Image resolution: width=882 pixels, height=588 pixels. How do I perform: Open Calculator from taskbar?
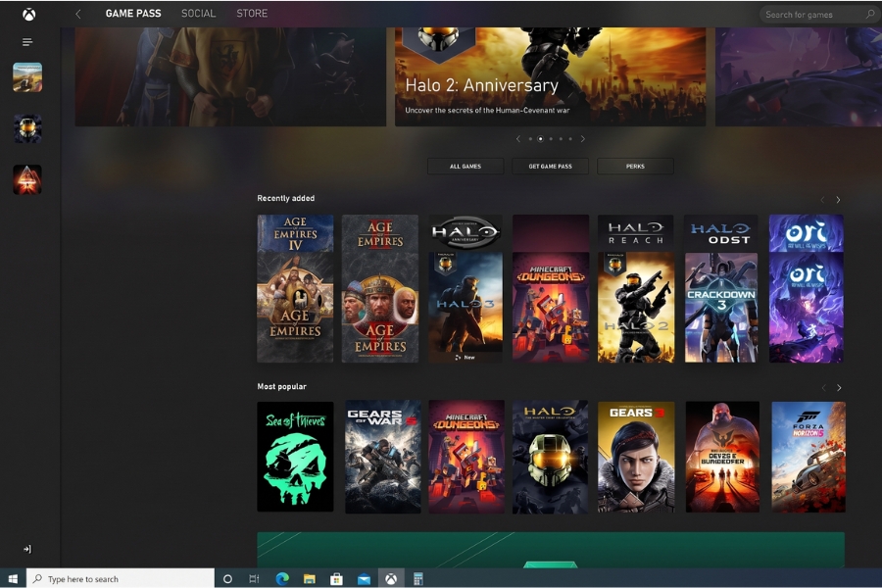[417, 578]
